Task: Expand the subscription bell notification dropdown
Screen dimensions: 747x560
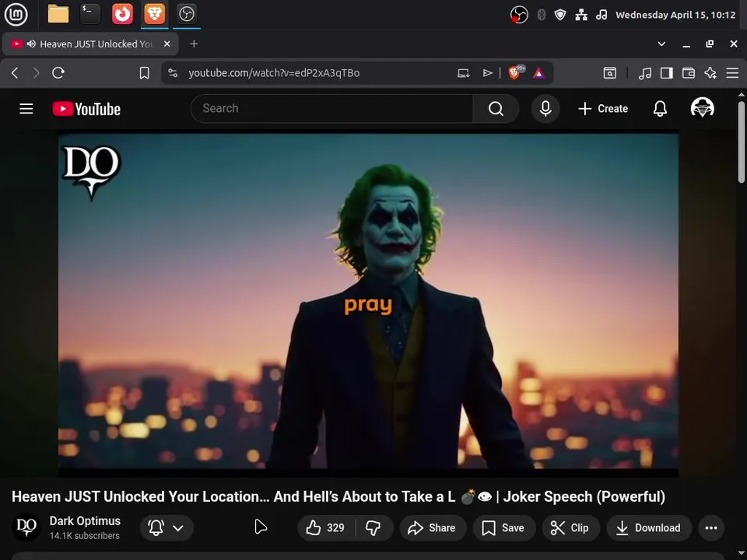Action: (167, 527)
